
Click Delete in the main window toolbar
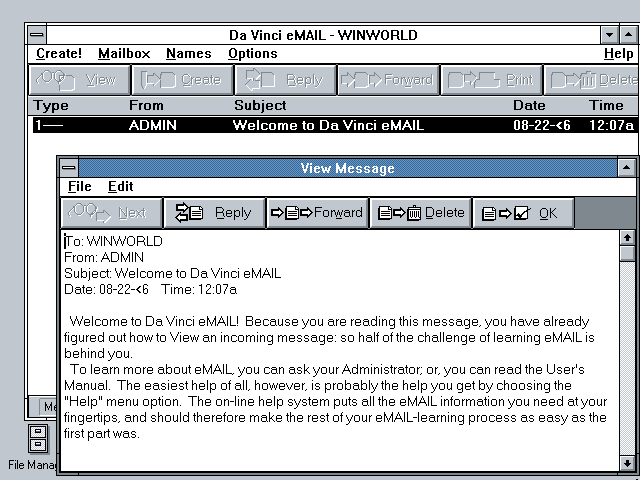click(592, 80)
